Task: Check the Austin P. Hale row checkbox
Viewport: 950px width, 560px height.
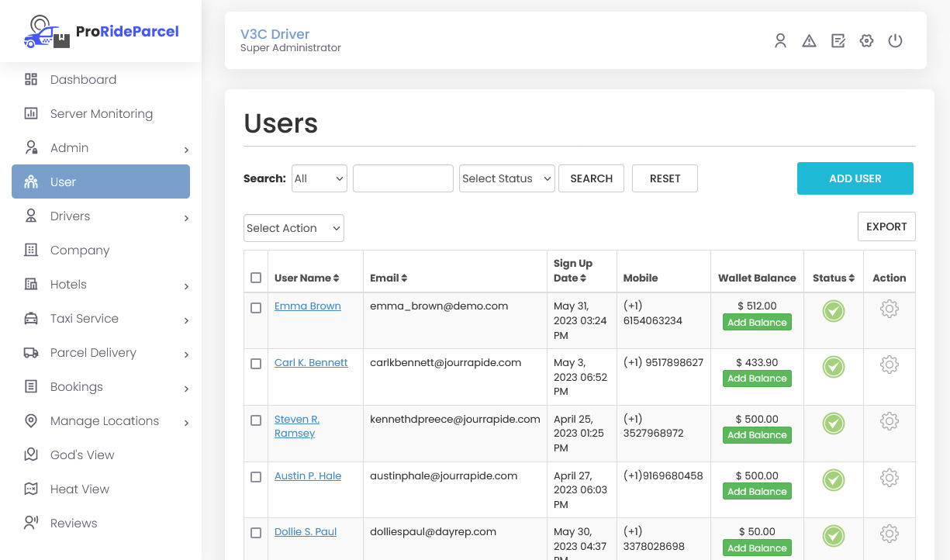Action: 256,477
